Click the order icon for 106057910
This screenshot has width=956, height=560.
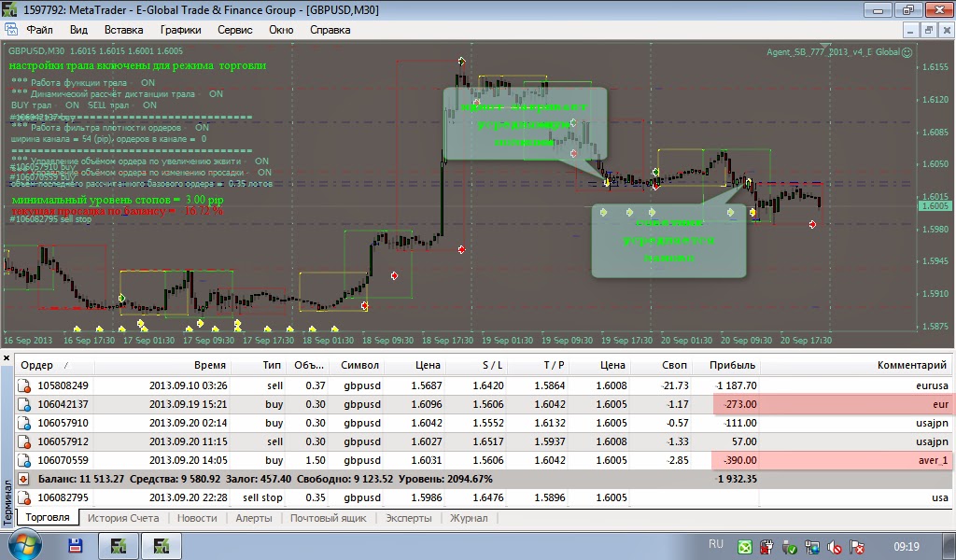pyautogui.click(x=24, y=423)
